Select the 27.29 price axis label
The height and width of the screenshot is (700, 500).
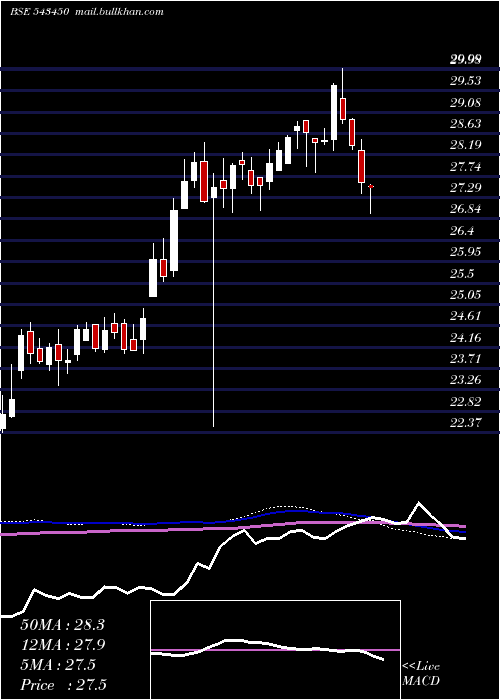pos(466,188)
